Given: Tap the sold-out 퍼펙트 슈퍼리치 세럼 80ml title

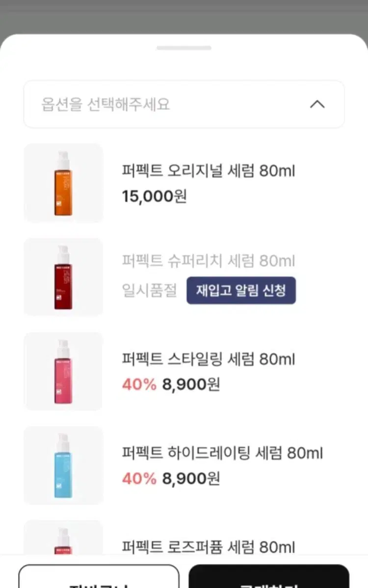Looking at the screenshot, I should 209,261.
